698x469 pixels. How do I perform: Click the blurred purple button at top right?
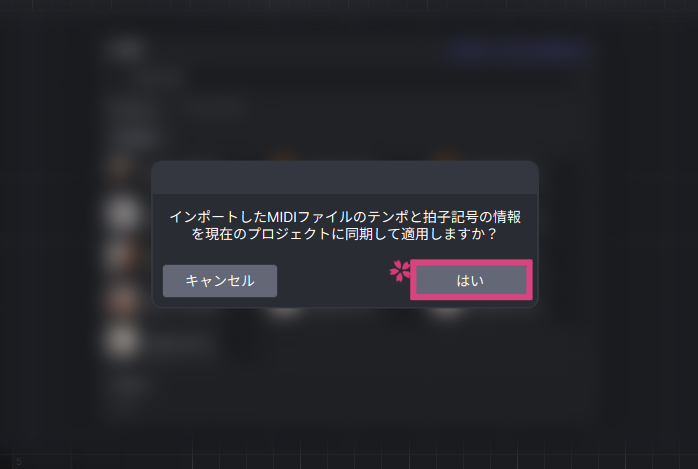[x=518, y=51]
